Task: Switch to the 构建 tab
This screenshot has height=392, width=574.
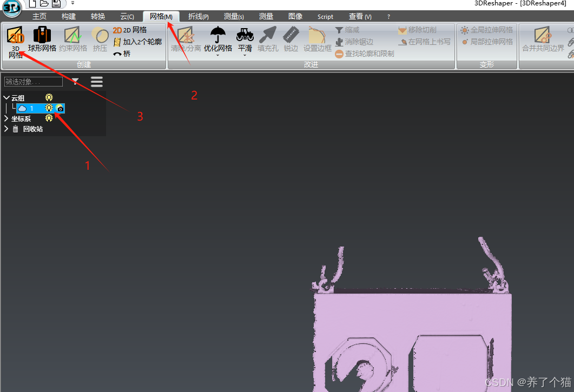Action: [69, 16]
